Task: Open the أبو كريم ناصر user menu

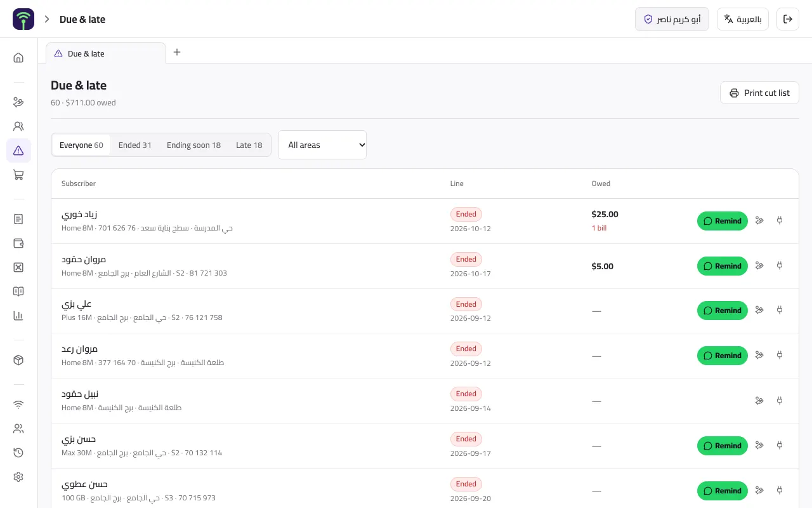Action: (672, 19)
